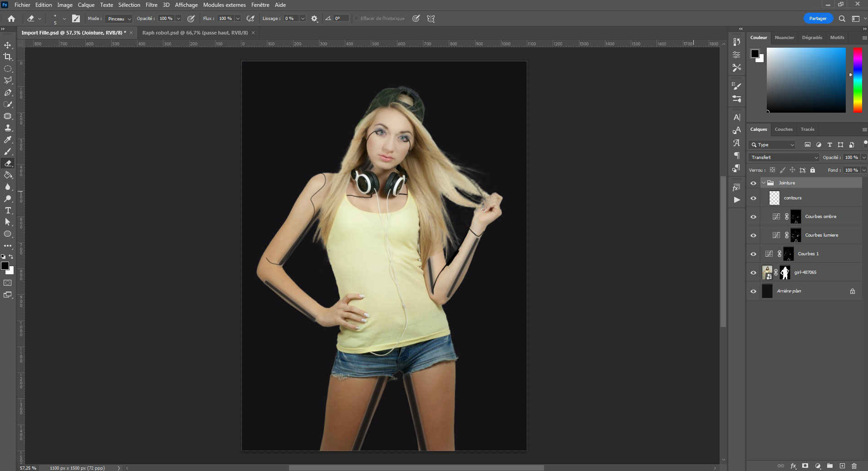The image size is (868, 471).
Task: Click the hue spectrum slider
Action: pos(858,80)
